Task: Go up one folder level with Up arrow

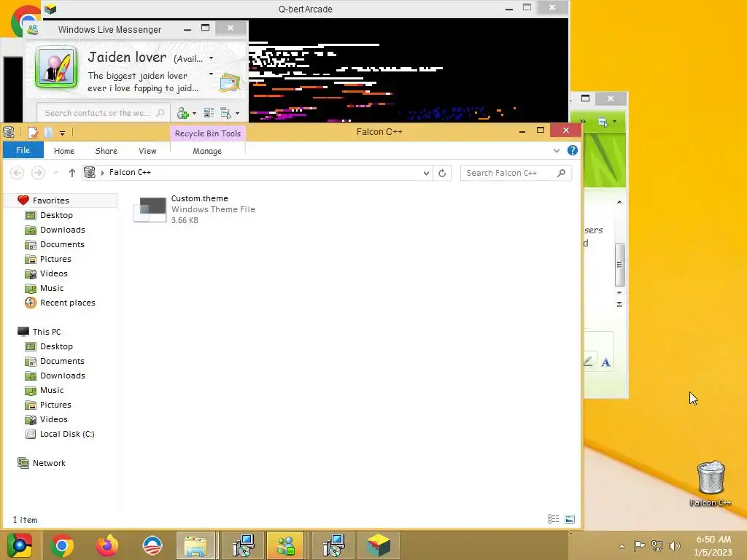Action: tap(72, 173)
